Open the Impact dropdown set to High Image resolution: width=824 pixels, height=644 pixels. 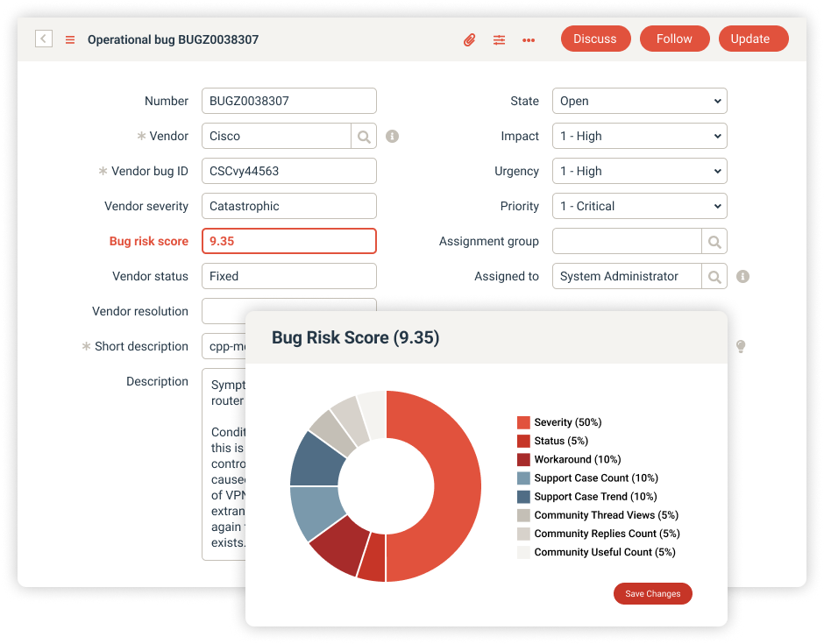click(x=639, y=136)
